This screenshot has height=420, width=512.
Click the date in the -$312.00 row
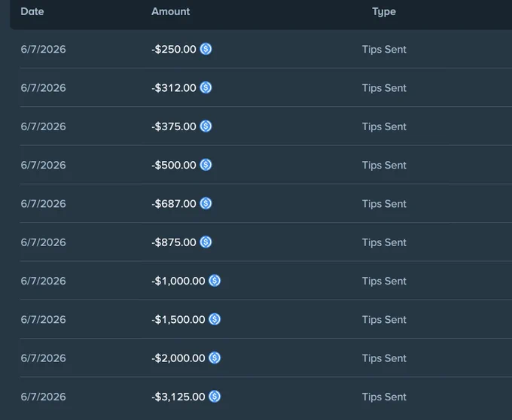click(x=43, y=88)
